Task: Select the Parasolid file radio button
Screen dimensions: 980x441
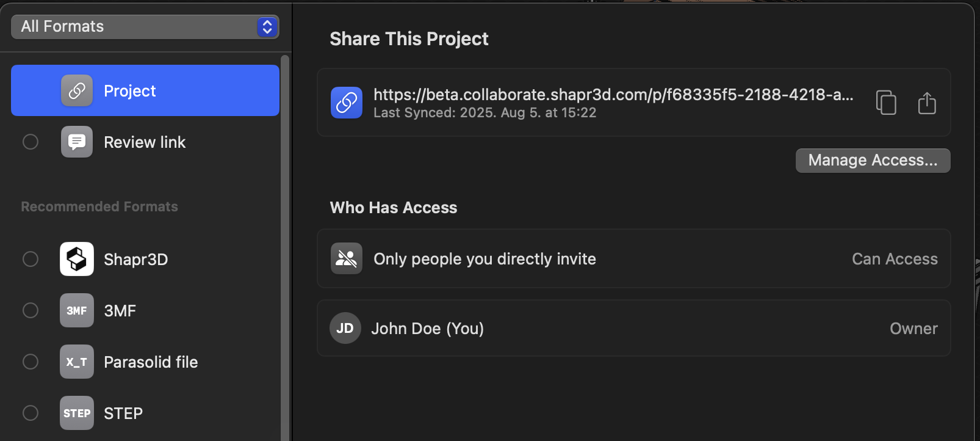Action: coord(31,362)
